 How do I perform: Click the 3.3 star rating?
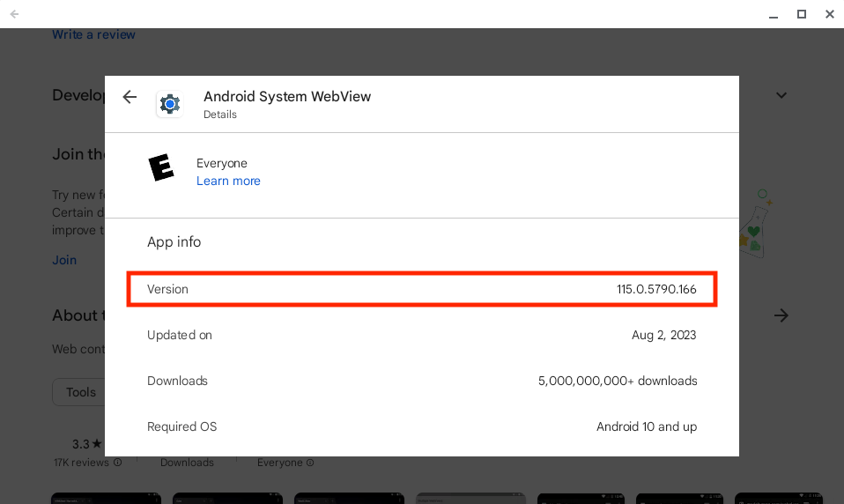click(86, 444)
